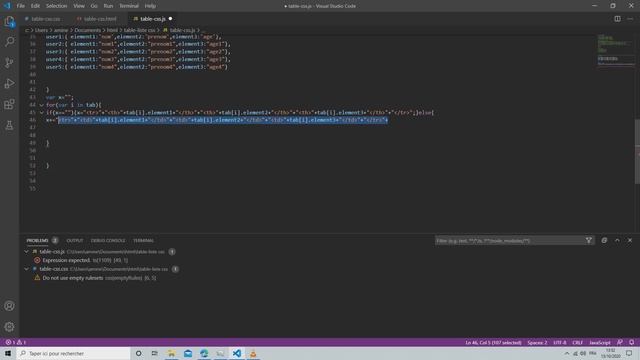Screen dimensions: 640x360
Task: Open VLC media player from taskbar
Action: [253, 353]
